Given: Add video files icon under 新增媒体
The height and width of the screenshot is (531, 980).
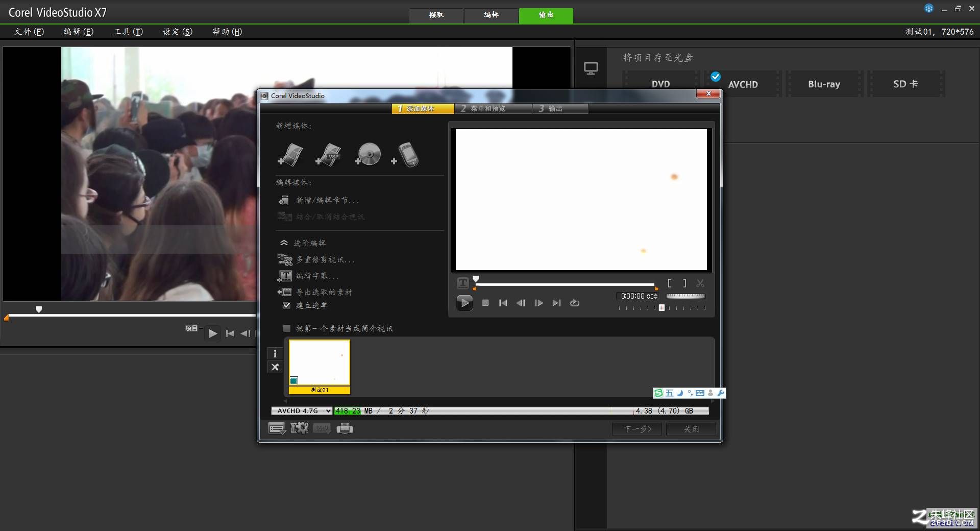Looking at the screenshot, I should [x=290, y=155].
